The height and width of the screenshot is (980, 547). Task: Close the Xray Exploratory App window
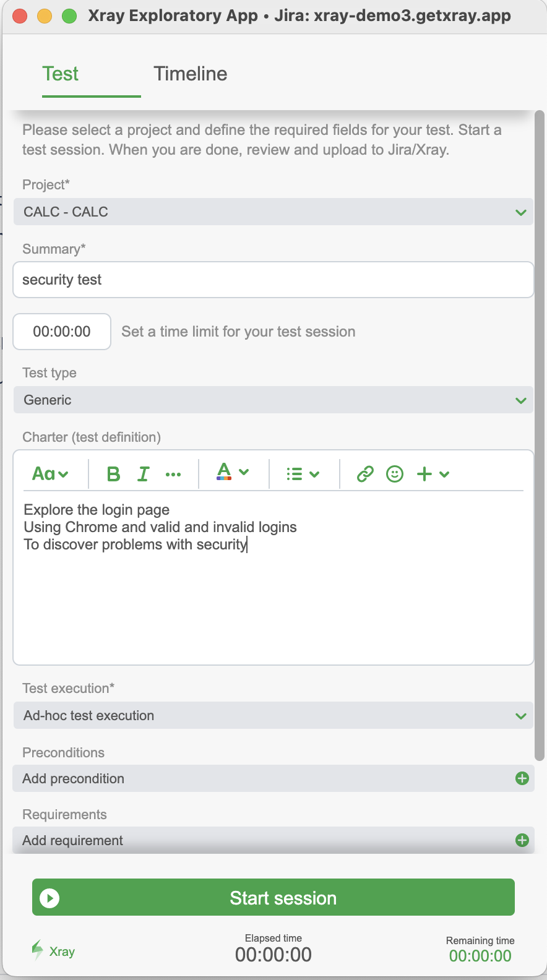click(x=20, y=16)
